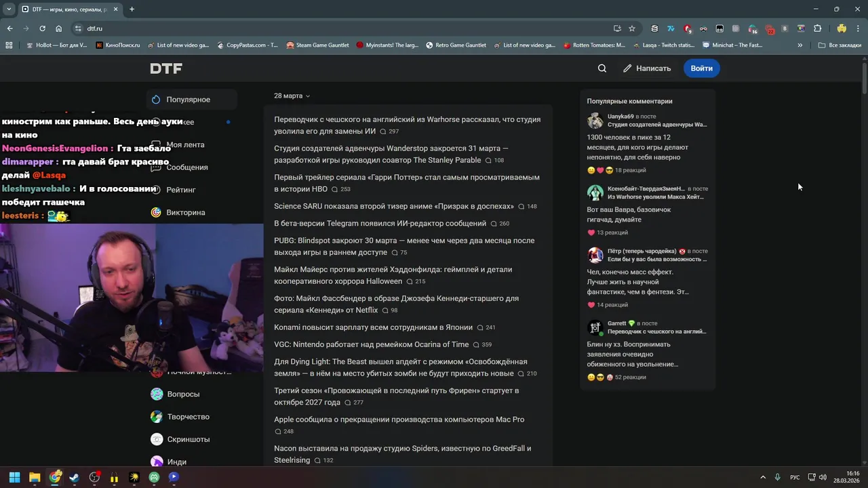Open Nacon selling Spiders studio article
The width and height of the screenshot is (868, 488).
pos(402,454)
